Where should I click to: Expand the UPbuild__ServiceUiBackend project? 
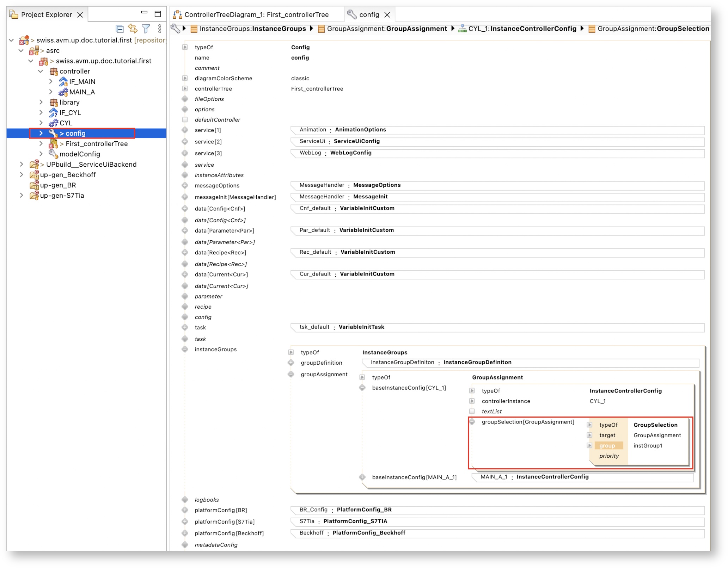(x=22, y=164)
